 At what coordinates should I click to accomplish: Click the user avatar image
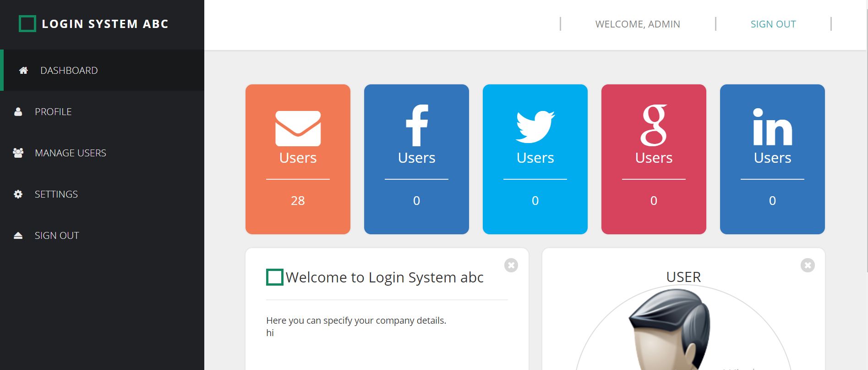(683, 328)
